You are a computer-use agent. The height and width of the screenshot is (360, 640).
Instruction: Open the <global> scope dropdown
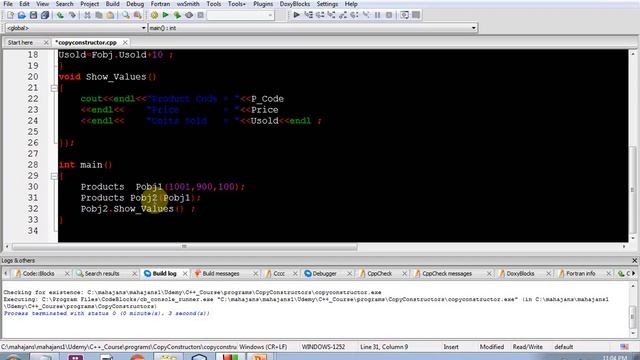pos(76,28)
